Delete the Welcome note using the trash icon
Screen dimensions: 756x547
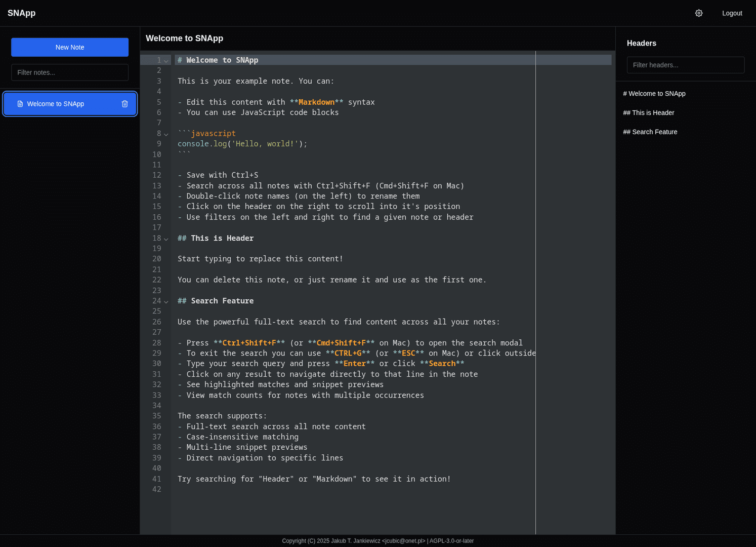tap(124, 103)
